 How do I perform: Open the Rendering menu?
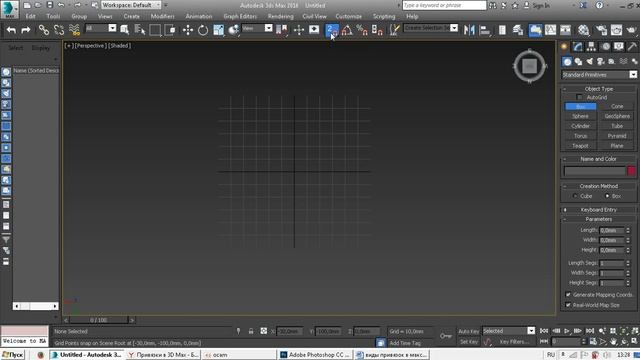(x=280, y=16)
